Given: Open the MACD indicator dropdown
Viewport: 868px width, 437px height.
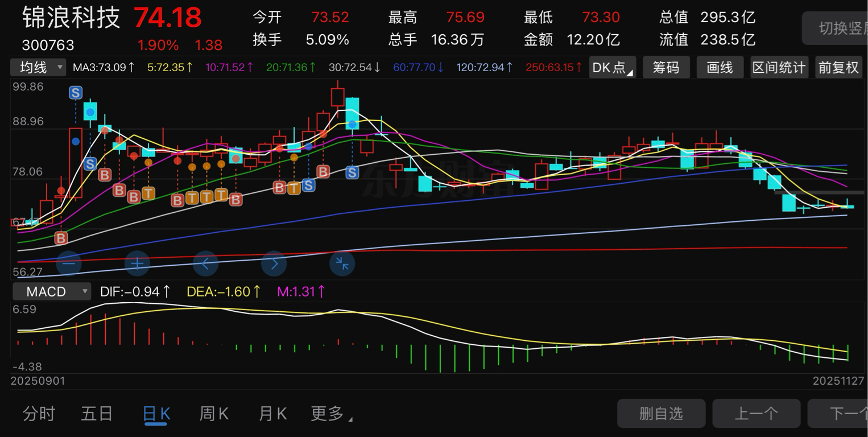Looking at the screenshot, I should tap(51, 292).
